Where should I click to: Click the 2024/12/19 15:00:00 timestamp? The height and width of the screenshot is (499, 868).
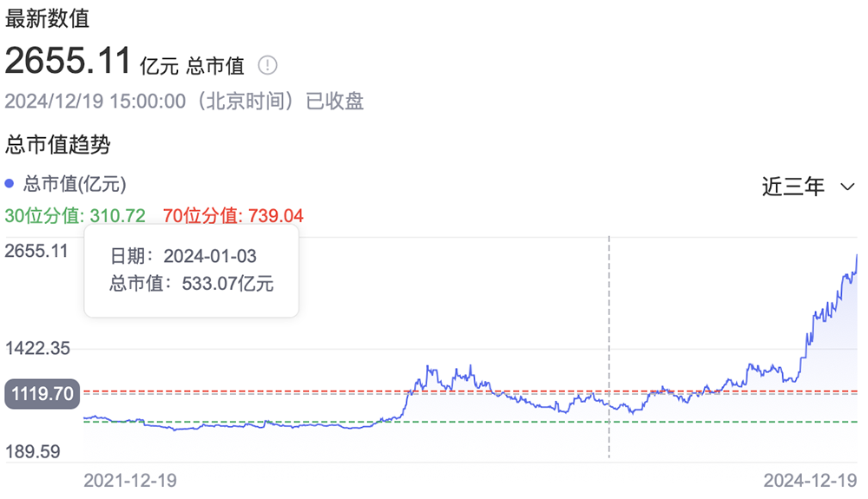pyautogui.click(x=95, y=101)
